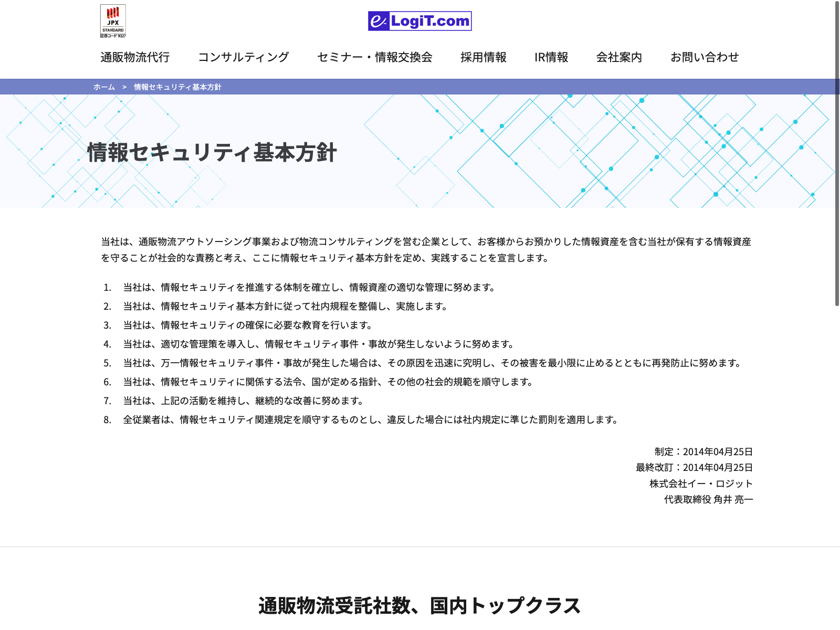Click policy item 8 starting with 全従業者は
This screenshot has height=630, width=840.
370,420
